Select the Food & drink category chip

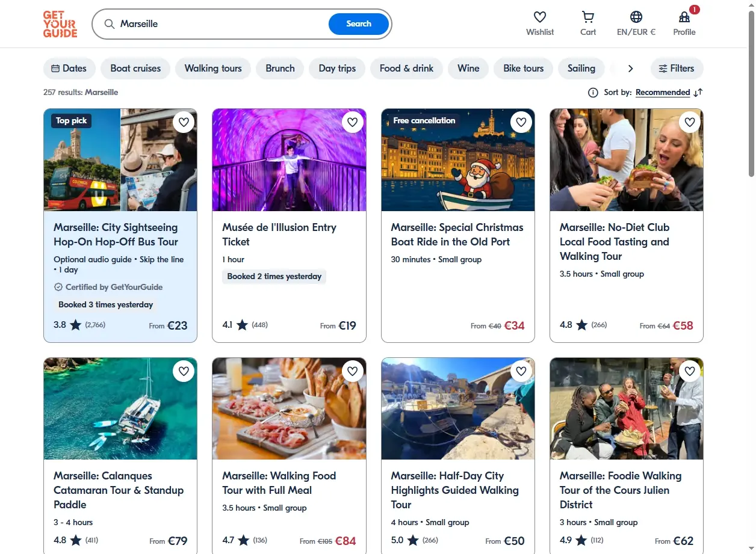click(406, 69)
